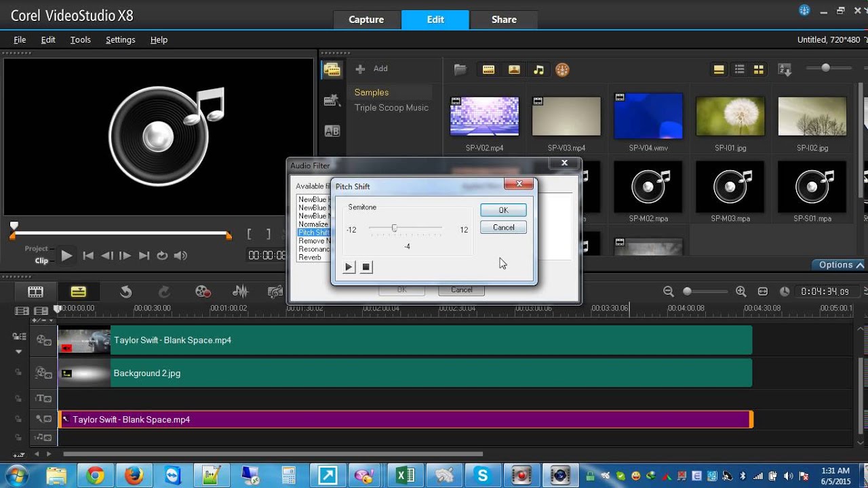Toggle the preview Repeat button
The image size is (868, 488).
coord(162,256)
